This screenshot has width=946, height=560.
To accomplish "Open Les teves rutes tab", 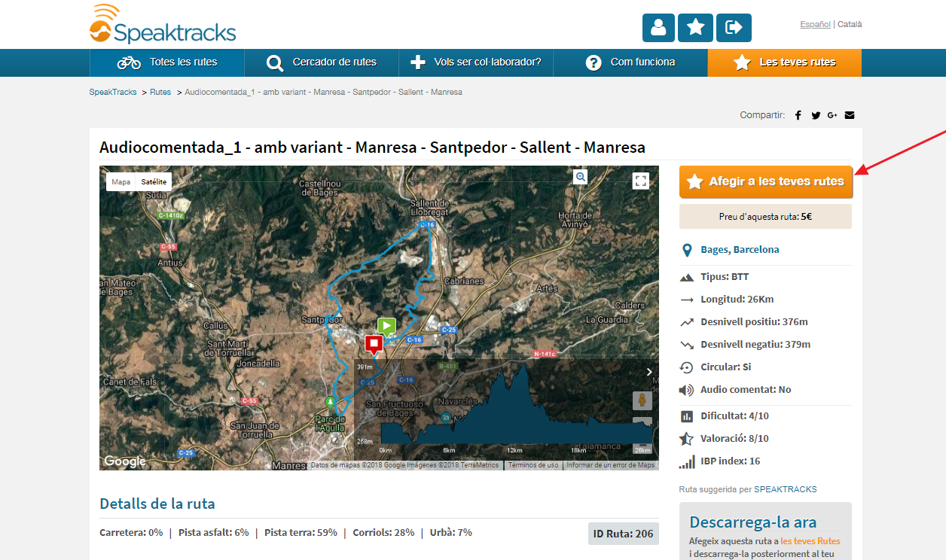I will (x=784, y=62).
